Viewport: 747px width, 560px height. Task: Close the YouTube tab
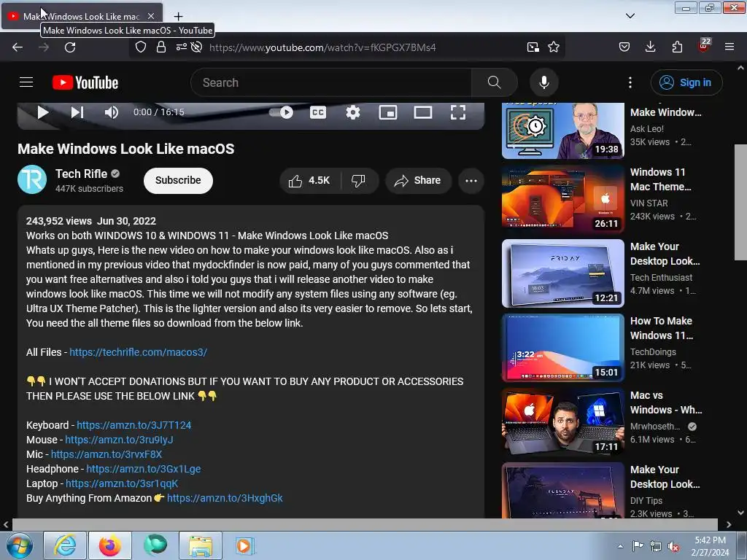[151, 16]
